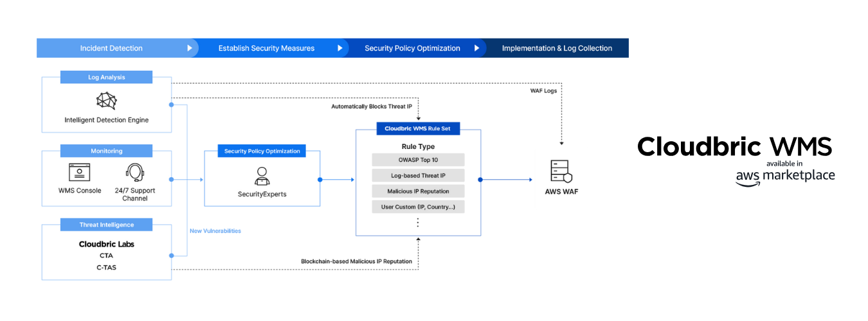Click the Rule Type heading
Screen dimensions: 868x321
[x=418, y=146]
